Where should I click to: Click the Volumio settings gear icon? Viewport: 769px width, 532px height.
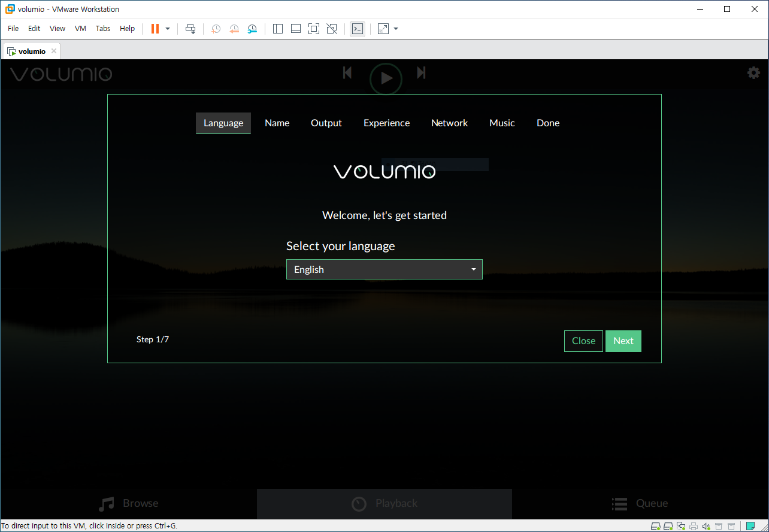click(753, 73)
